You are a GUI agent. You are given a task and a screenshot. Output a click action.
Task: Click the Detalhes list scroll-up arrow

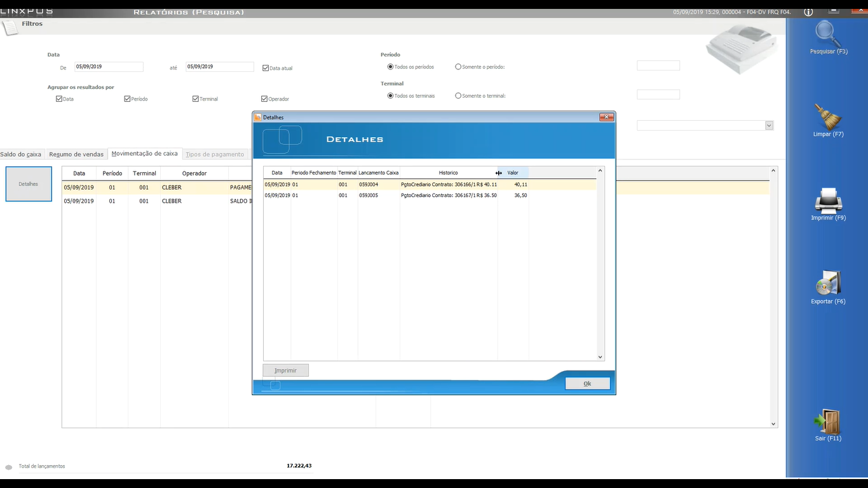[600, 170]
